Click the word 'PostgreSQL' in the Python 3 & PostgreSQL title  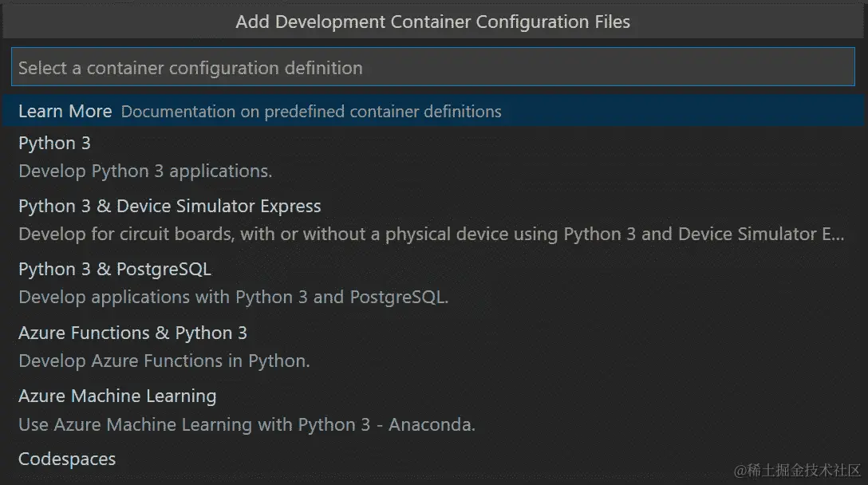(x=164, y=269)
